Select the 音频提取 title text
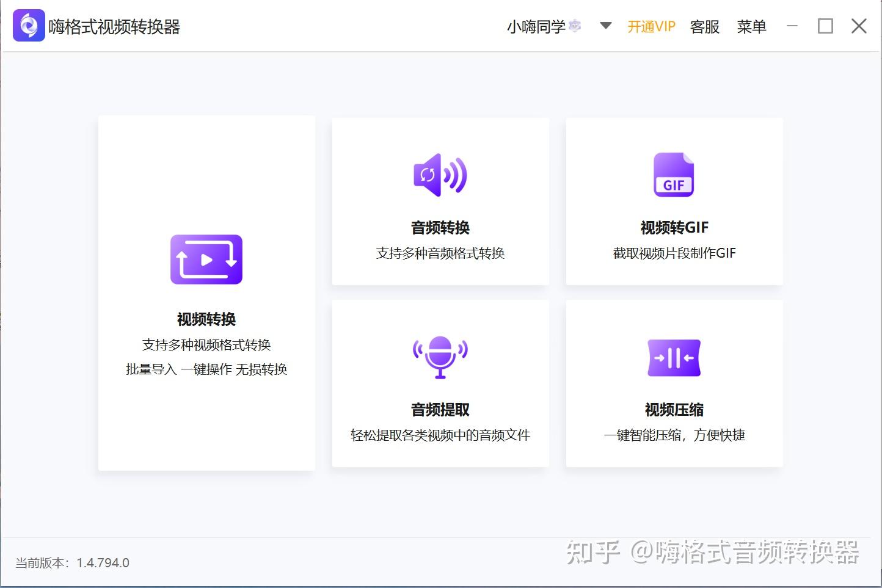The width and height of the screenshot is (882, 588). pyautogui.click(x=440, y=410)
